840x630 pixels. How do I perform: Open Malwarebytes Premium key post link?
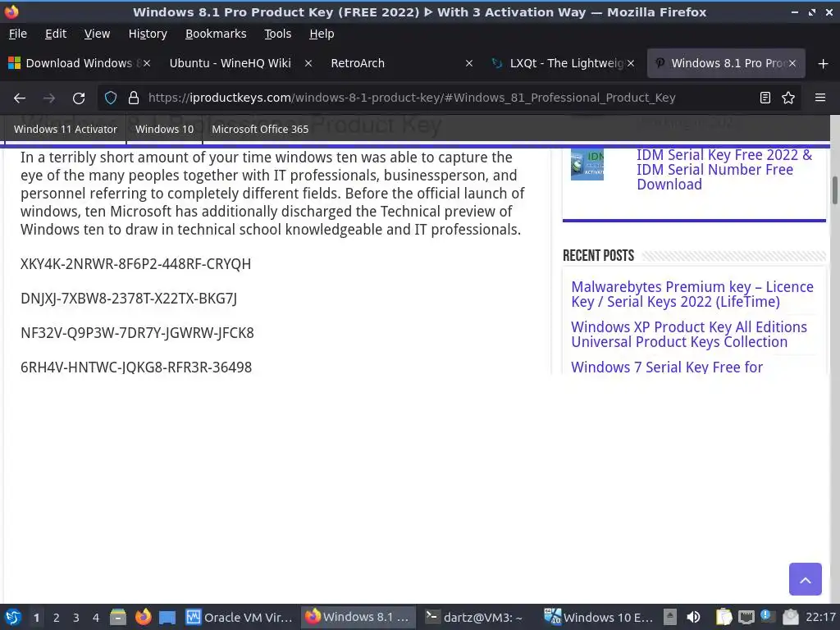point(692,294)
